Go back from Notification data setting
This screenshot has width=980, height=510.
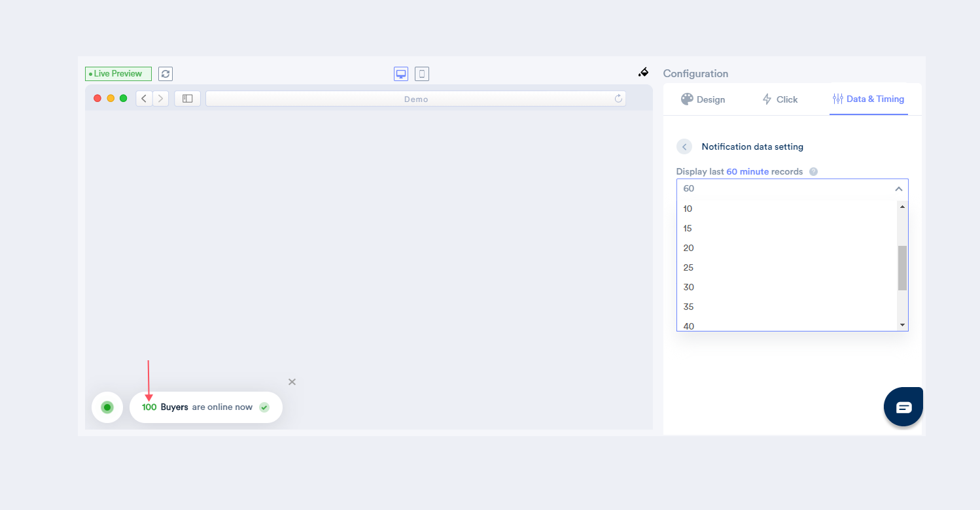[x=684, y=147]
